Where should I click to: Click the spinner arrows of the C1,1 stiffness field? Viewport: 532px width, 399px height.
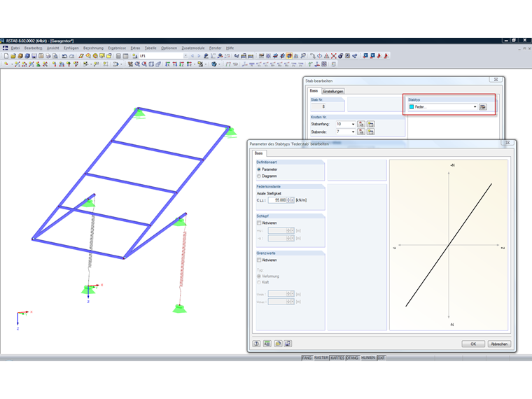point(288,200)
